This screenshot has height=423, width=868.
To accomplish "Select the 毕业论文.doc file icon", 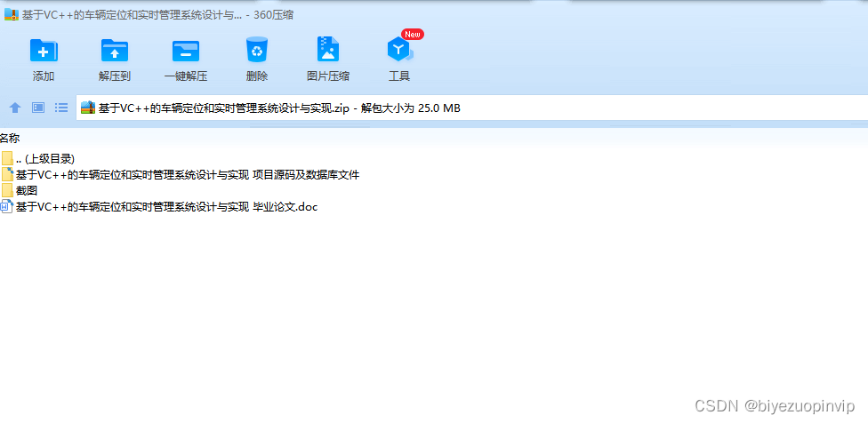I will (6, 207).
